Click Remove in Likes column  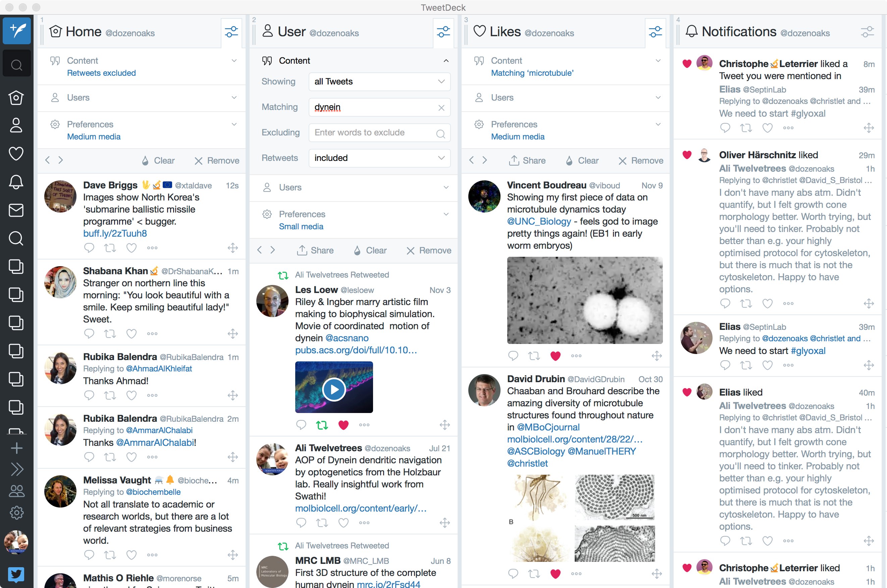pos(641,161)
